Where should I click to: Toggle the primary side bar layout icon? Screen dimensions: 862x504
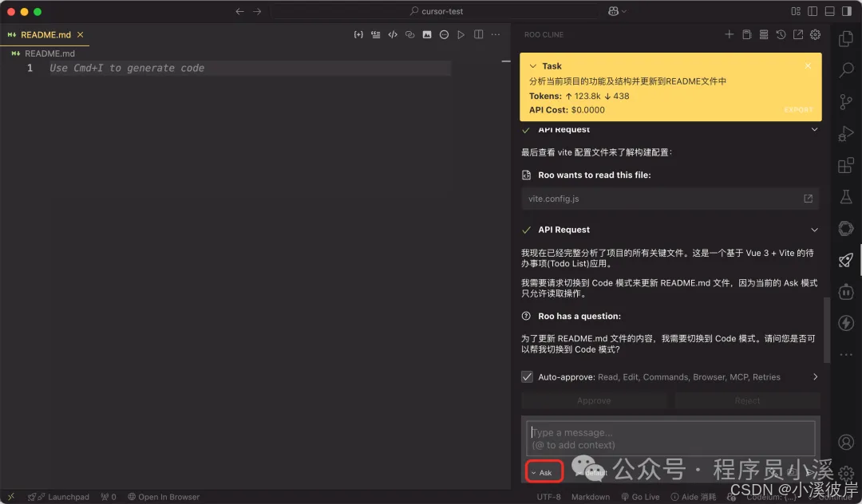(813, 11)
